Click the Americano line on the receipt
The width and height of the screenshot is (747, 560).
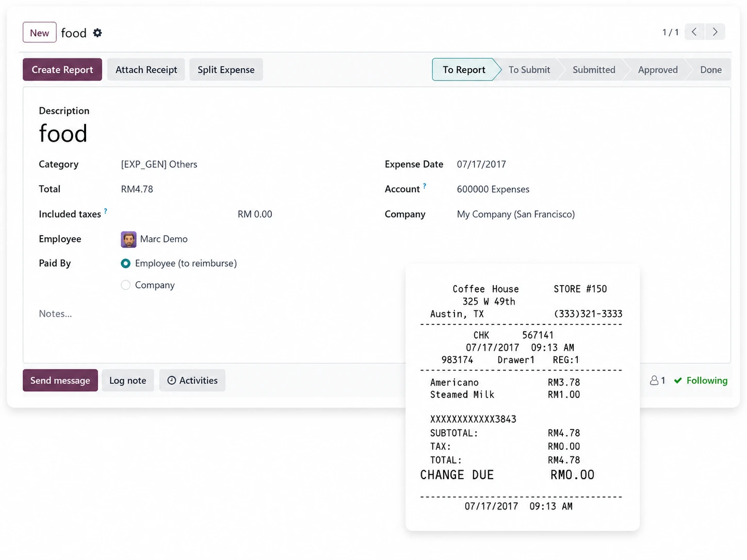[505, 383]
